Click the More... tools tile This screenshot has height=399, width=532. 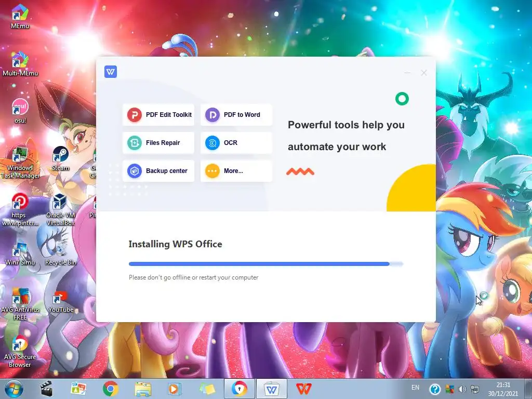[x=236, y=171]
